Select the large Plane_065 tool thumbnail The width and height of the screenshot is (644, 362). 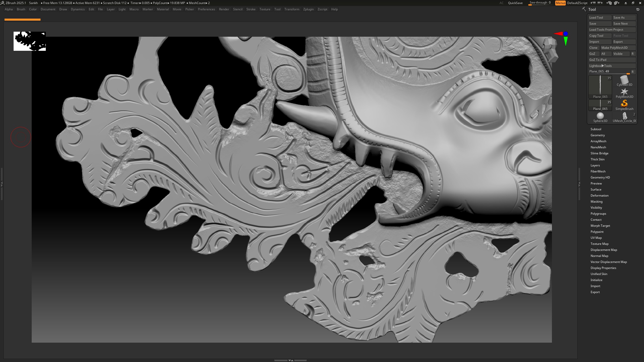tap(600, 87)
